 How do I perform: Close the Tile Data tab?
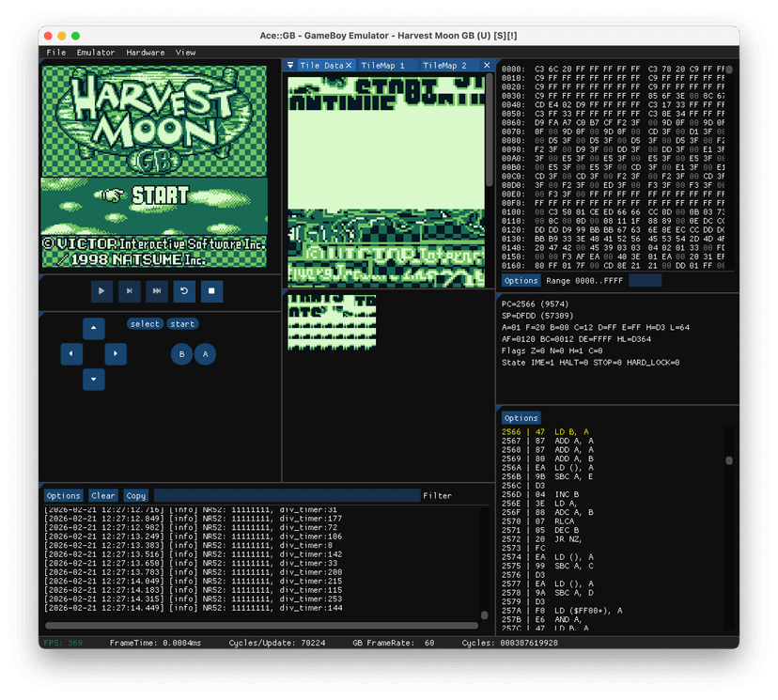point(349,66)
